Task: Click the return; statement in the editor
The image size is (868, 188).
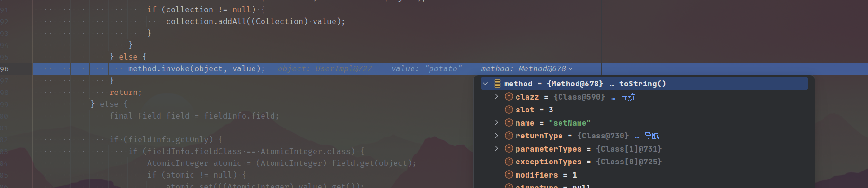Action: click(126, 93)
